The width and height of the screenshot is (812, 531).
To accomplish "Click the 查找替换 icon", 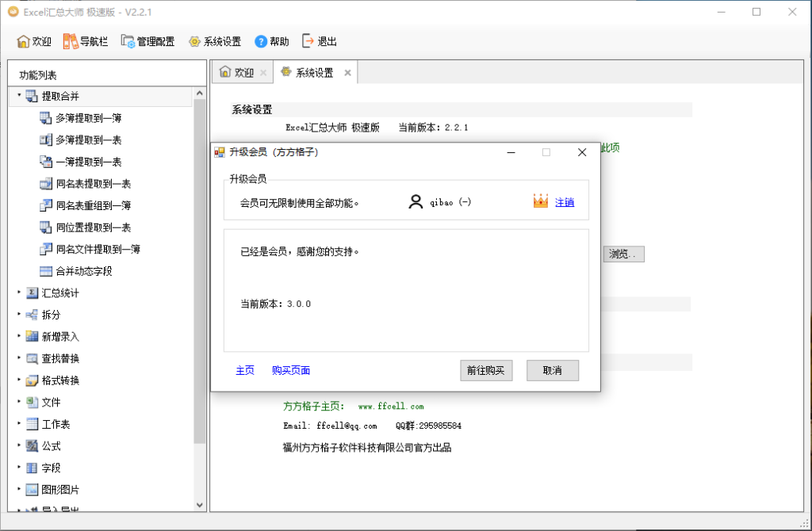I will click(32, 359).
